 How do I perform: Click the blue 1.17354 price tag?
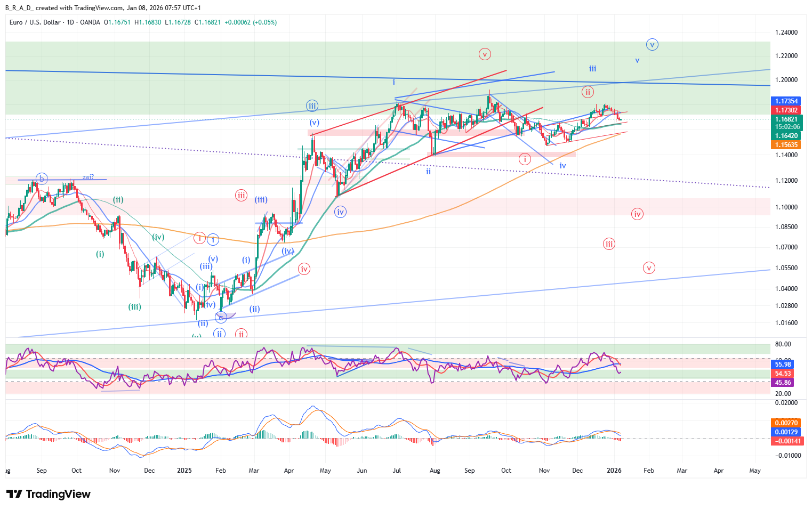tap(786, 101)
